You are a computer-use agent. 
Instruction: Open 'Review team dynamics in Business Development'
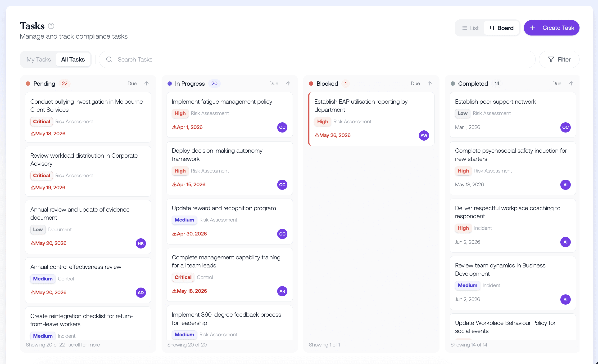point(512,283)
